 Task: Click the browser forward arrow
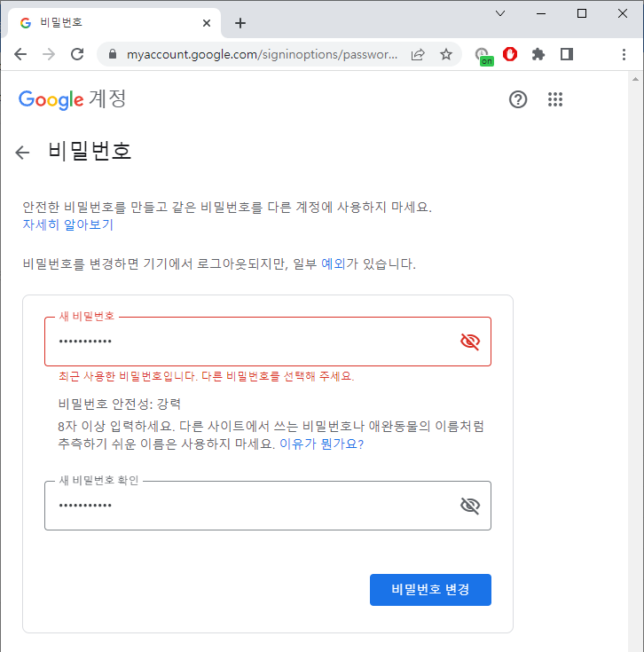49,54
